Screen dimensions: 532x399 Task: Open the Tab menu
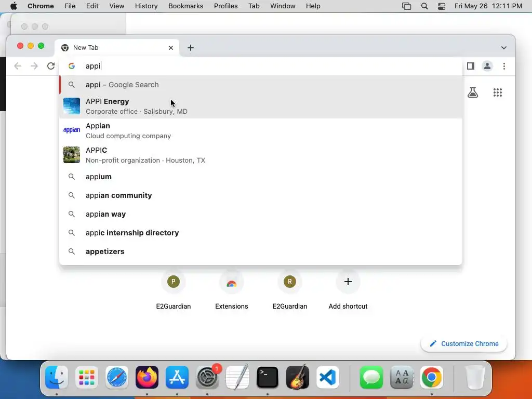tap(254, 6)
